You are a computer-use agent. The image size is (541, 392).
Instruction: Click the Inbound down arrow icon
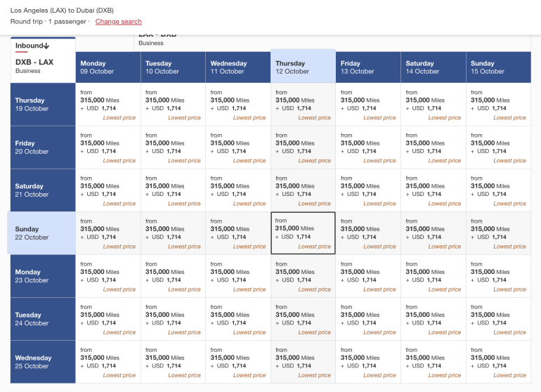(46, 46)
